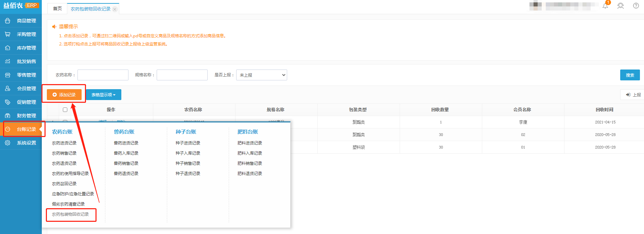The width and height of the screenshot is (644, 234).
Task: Expand the 是否上报 dropdown
Action: (x=261, y=75)
